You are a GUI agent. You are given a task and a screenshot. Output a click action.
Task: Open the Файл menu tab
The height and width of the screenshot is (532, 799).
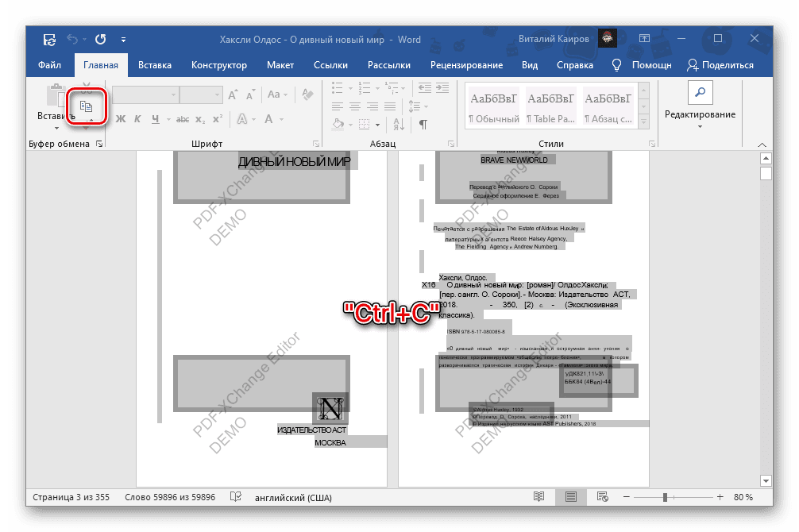click(x=49, y=65)
